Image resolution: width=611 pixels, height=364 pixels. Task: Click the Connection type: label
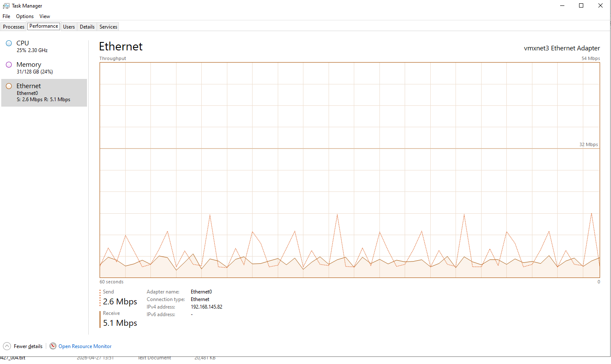166,299
